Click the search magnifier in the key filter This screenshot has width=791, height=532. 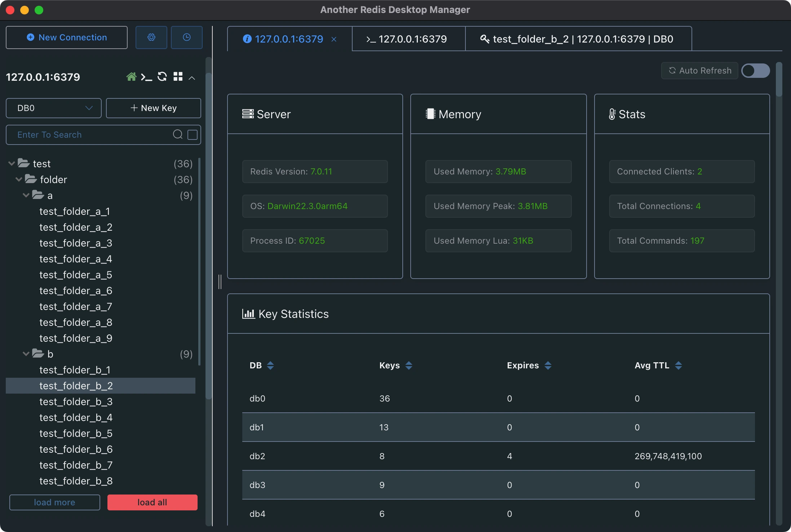coord(178,134)
